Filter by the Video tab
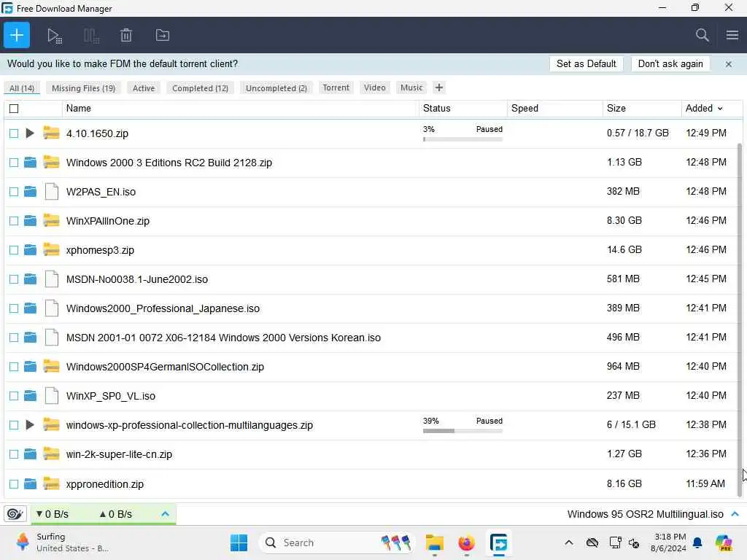 [375, 87]
